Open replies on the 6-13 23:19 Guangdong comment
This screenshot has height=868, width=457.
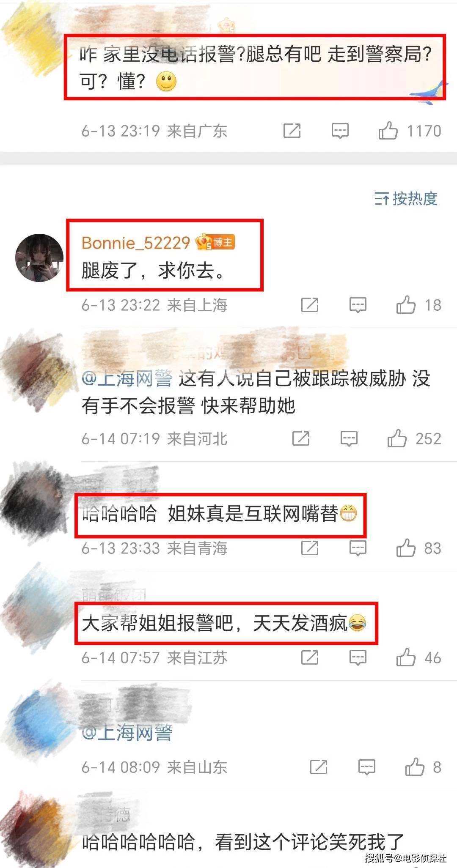(x=340, y=131)
